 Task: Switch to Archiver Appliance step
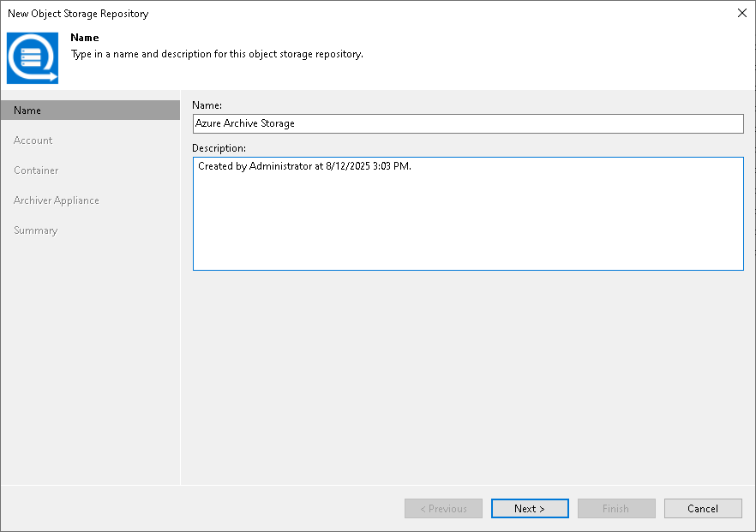pyautogui.click(x=57, y=200)
